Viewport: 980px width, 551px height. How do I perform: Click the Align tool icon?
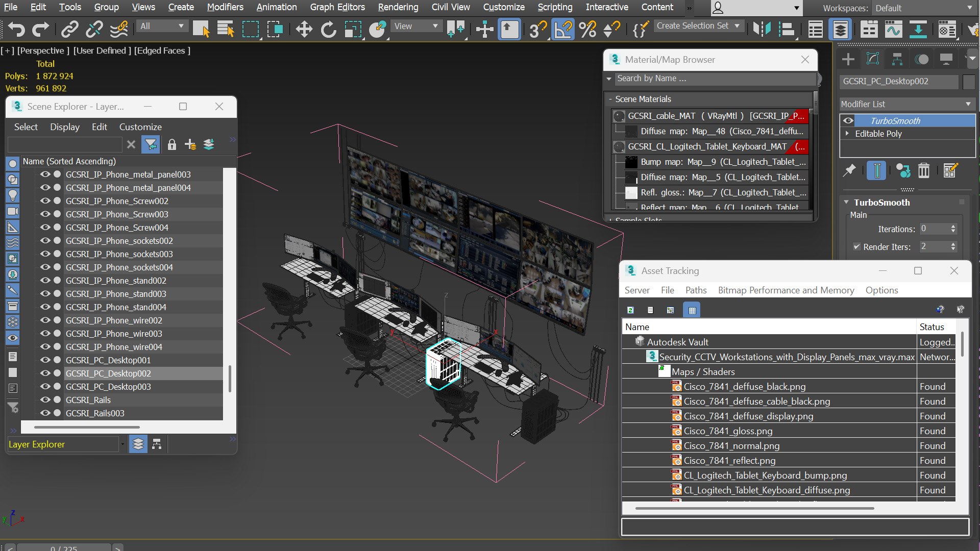(x=787, y=29)
